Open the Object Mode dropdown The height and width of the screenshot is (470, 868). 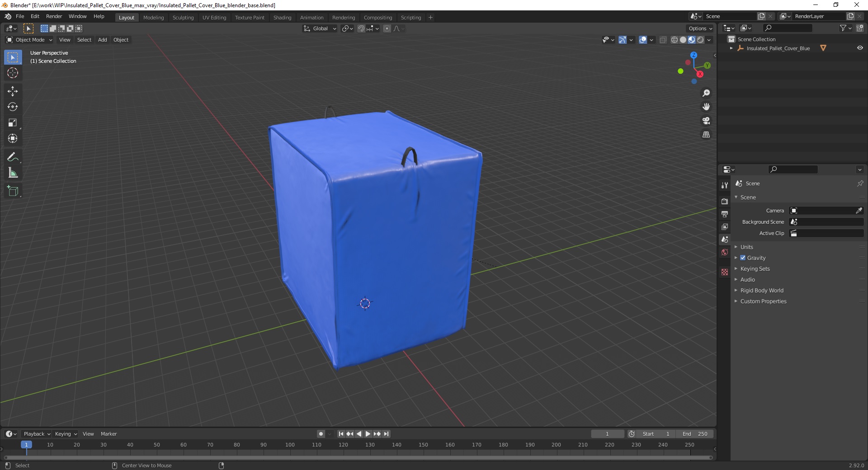click(x=29, y=40)
